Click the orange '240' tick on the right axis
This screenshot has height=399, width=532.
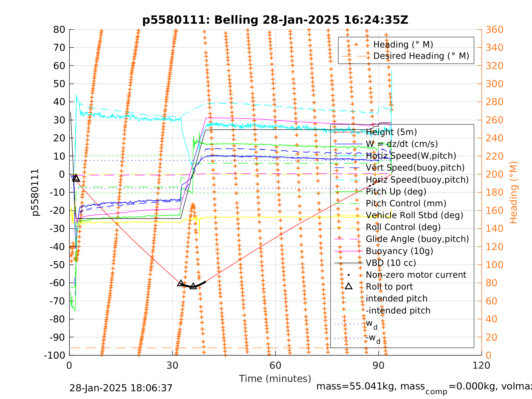494,138
